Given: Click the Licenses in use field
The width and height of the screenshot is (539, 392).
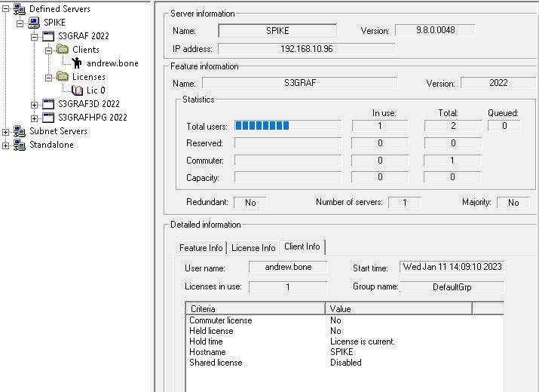Looking at the screenshot, I should click(288, 287).
